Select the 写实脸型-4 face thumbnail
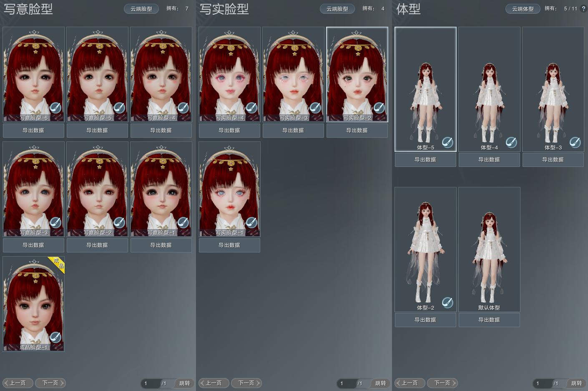The width and height of the screenshot is (588, 391). pos(229,74)
